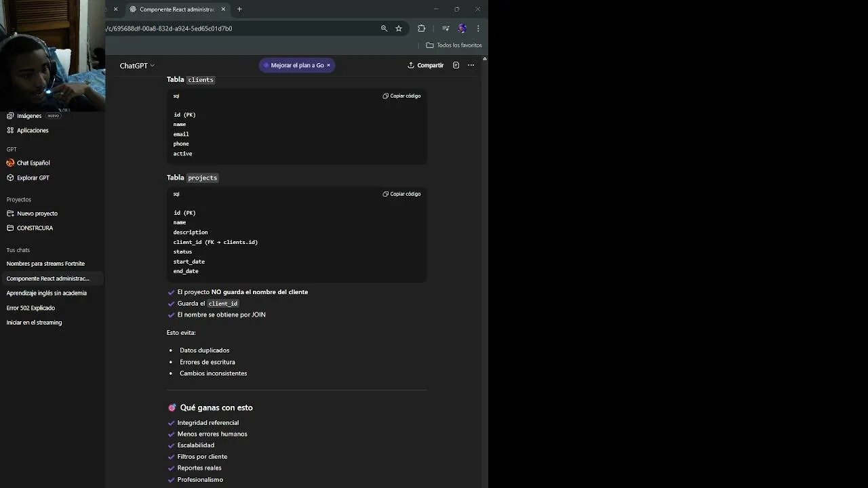Open the browser three-dot menu
This screenshot has width=868, height=488.
coord(478,28)
